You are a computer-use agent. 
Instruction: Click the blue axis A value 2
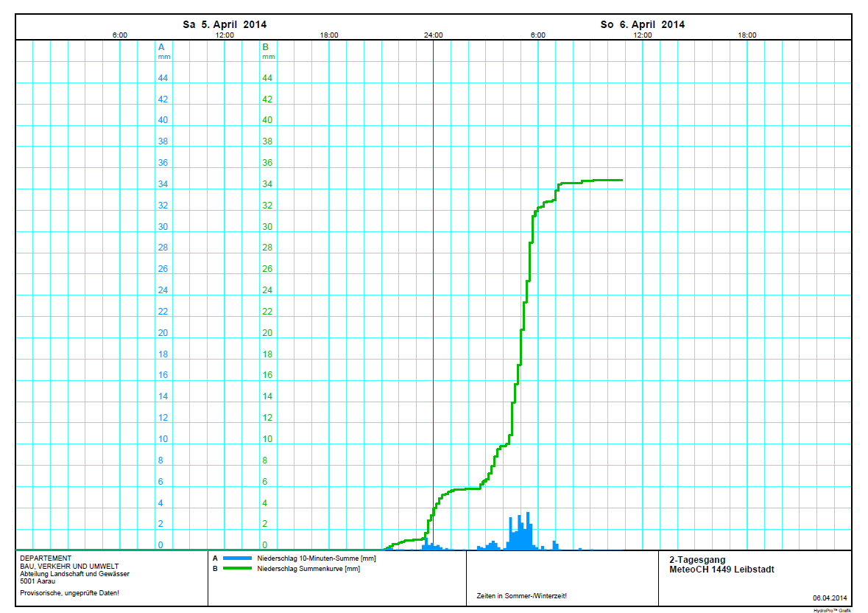160,524
